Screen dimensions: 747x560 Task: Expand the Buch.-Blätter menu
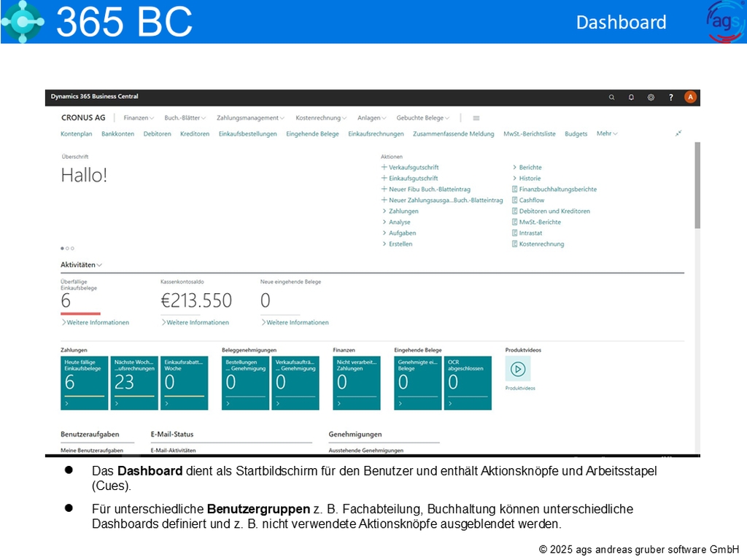coord(185,117)
